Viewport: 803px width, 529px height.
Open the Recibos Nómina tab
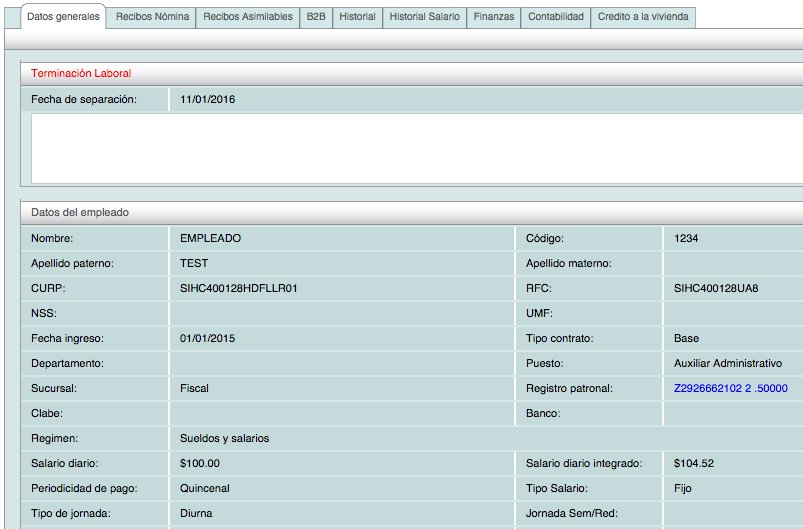pos(152,17)
